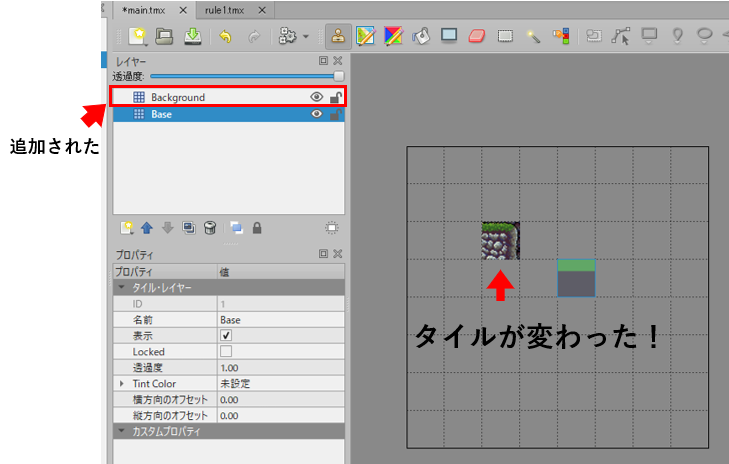The image size is (729, 464).
Task: Adjust the layer 透過度 slider handle
Action: click(x=339, y=76)
